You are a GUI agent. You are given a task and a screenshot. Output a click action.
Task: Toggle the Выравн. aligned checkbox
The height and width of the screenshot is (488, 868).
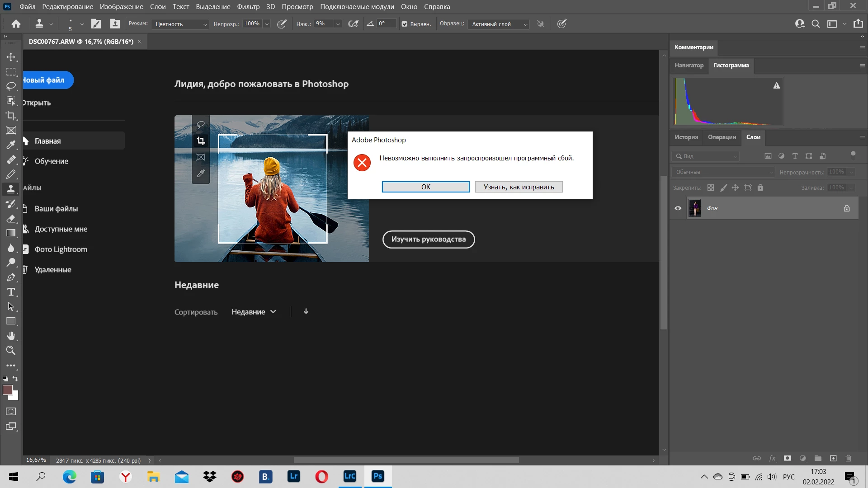click(x=405, y=24)
